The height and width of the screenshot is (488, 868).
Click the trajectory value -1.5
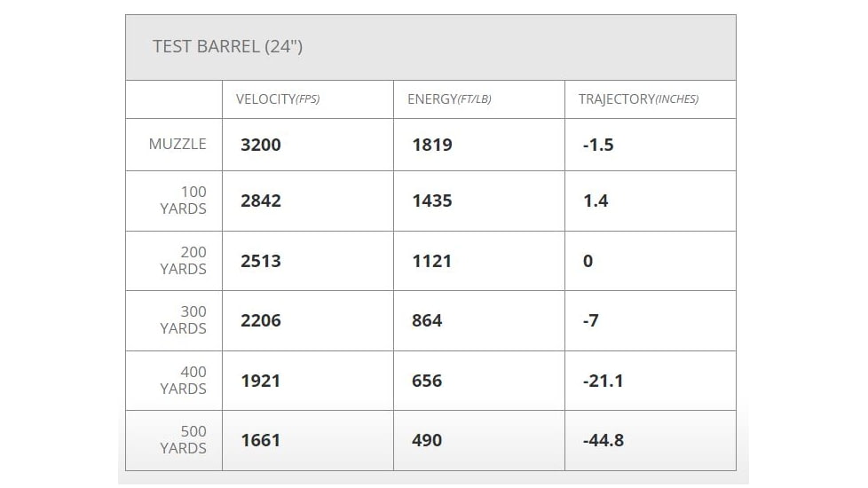pyautogui.click(x=598, y=145)
